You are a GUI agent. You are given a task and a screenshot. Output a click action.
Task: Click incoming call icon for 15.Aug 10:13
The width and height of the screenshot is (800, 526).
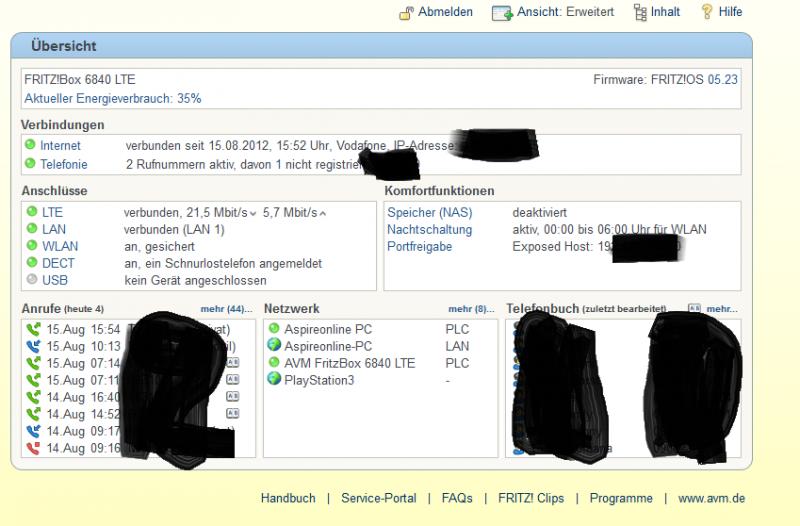tap(34, 346)
